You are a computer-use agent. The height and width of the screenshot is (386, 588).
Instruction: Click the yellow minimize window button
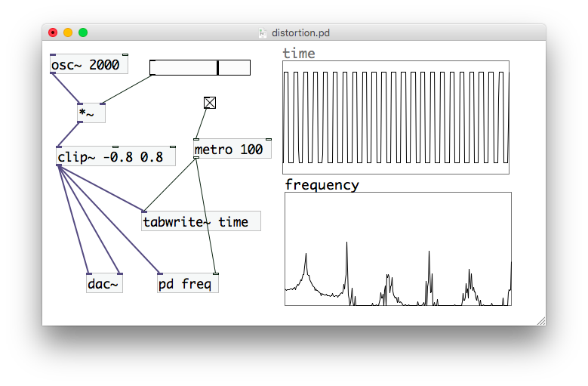point(68,32)
